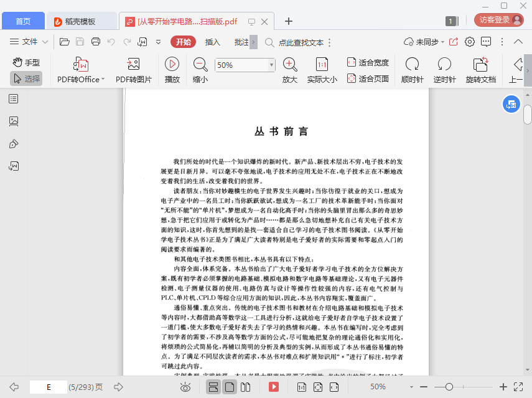Switch to the 插入 ribbon tab
Viewport: 532px width, 398px height.
click(x=213, y=42)
